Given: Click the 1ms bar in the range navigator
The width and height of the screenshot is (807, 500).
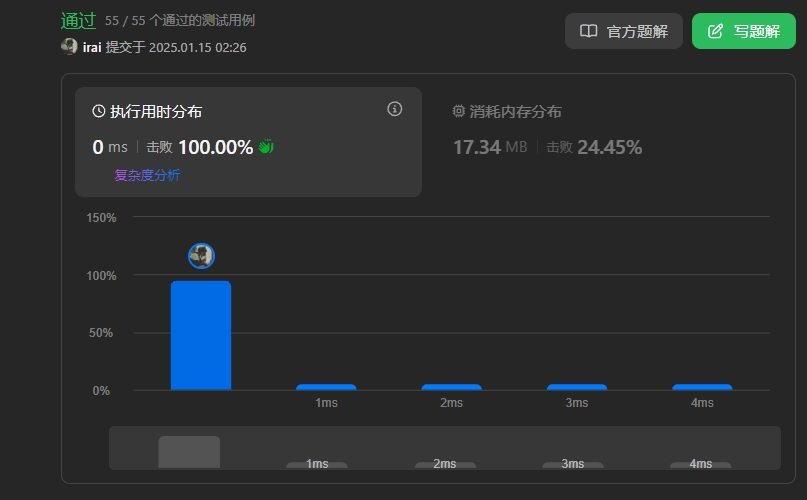Looking at the screenshot, I should click(317, 465).
